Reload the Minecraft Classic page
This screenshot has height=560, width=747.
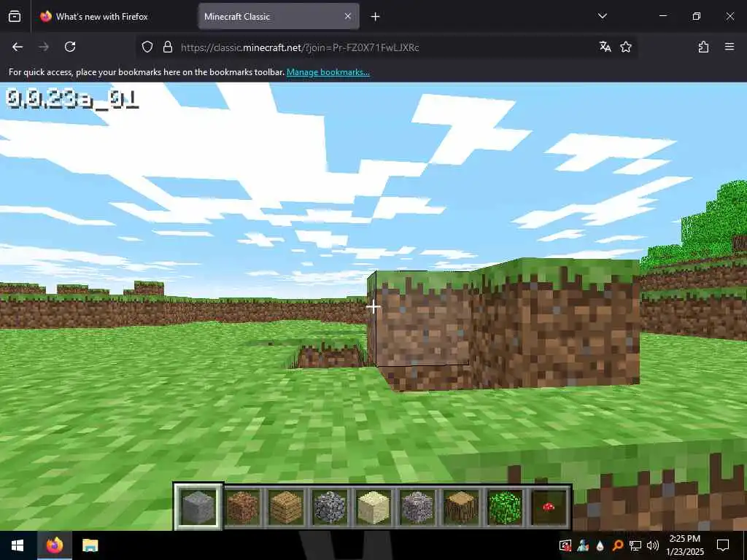point(70,47)
